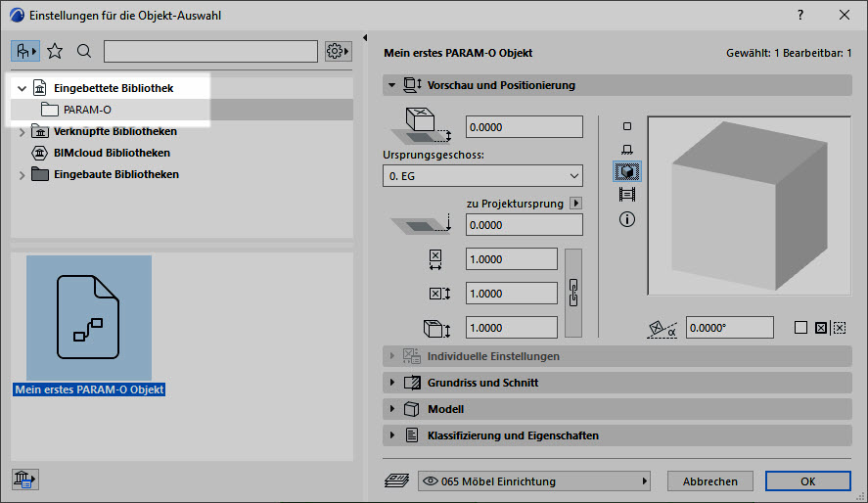This screenshot has width=868, height=503.
Task: Show favorites with the star icon
Action: [55, 52]
